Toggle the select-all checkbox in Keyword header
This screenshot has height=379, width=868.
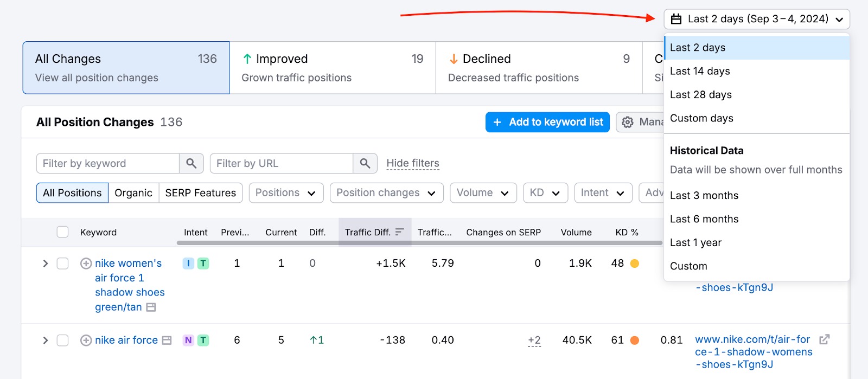pyautogui.click(x=63, y=232)
